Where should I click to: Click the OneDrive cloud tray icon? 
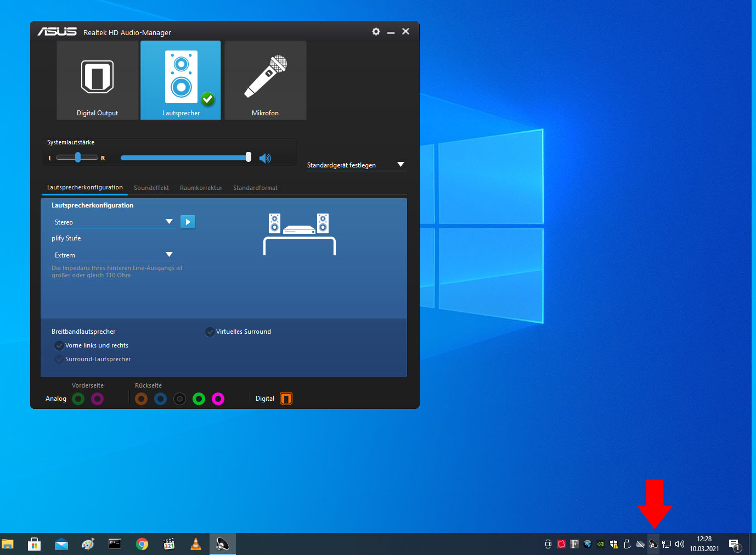[640, 544]
